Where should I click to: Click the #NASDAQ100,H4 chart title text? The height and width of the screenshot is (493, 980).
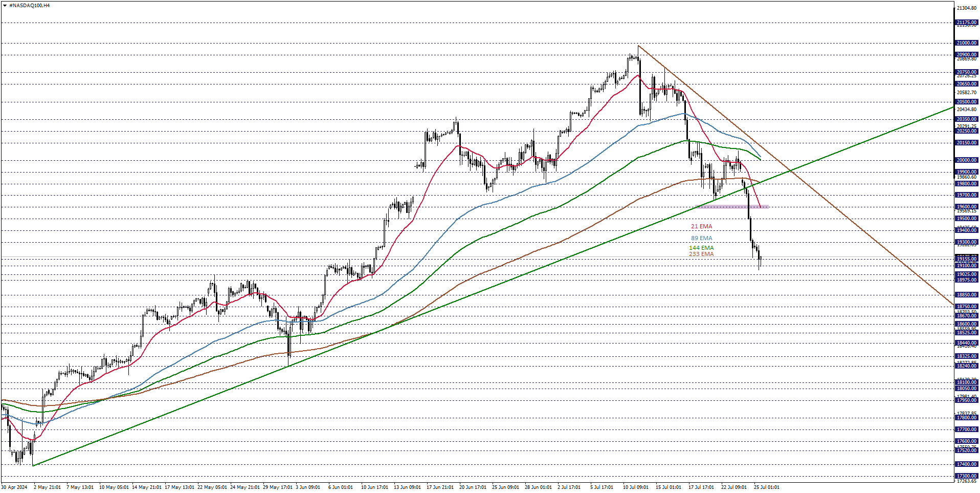29,5
